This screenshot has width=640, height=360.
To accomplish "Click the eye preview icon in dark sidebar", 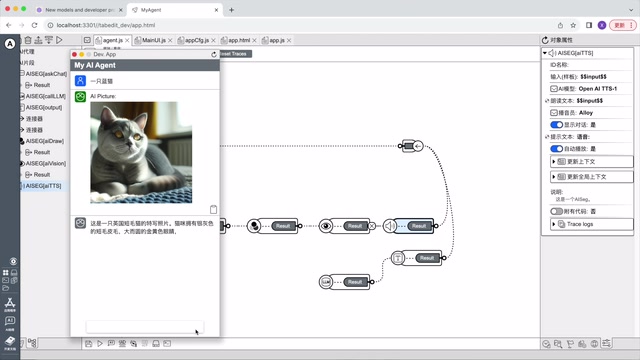I will 13,261.
